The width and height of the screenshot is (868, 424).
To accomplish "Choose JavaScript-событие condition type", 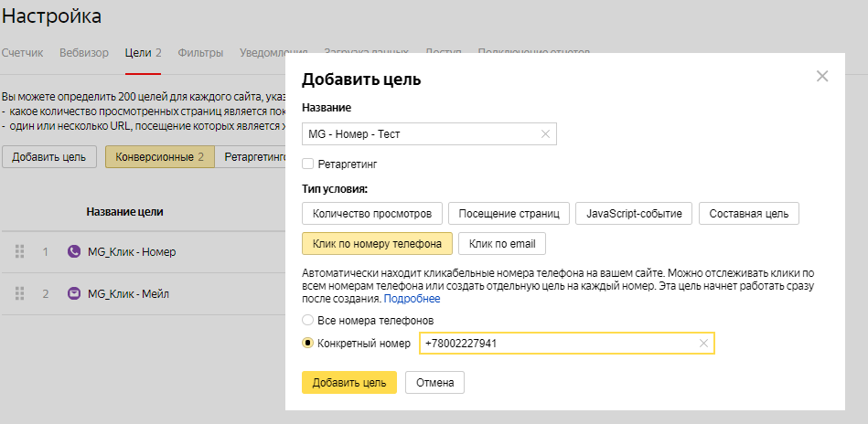I will click(x=634, y=214).
